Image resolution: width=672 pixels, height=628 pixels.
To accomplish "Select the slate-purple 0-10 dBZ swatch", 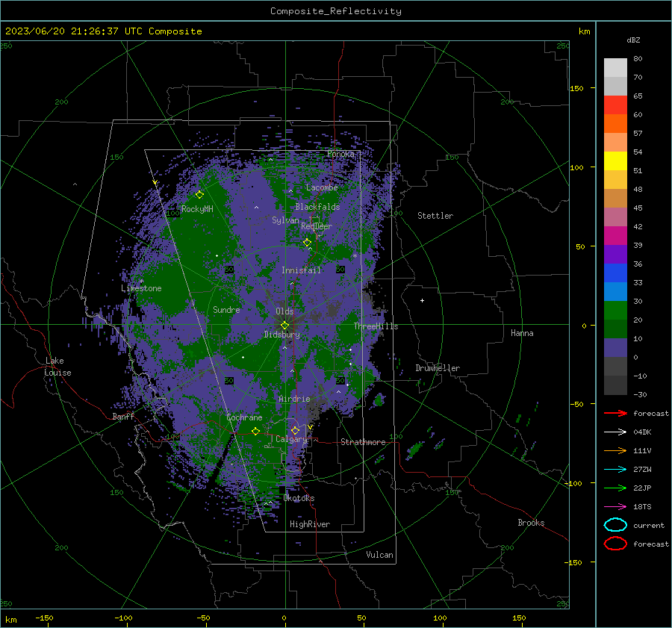I will click(x=615, y=348).
